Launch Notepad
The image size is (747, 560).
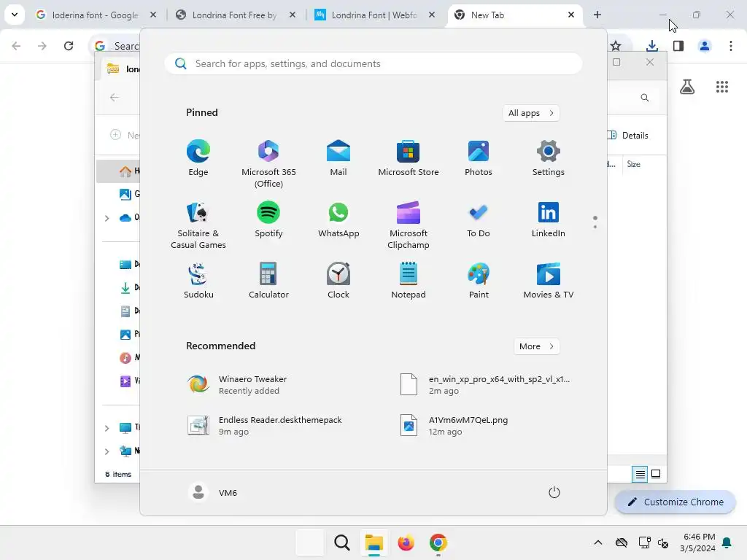tap(409, 281)
